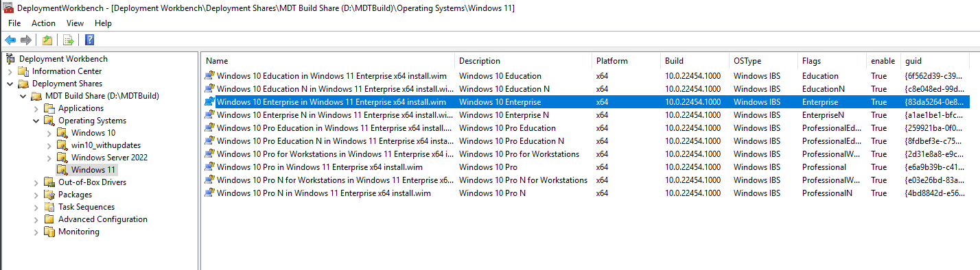The image size is (980, 270).
Task: Click the {6f562d39-c39 guid cell
Action: click(x=934, y=76)
